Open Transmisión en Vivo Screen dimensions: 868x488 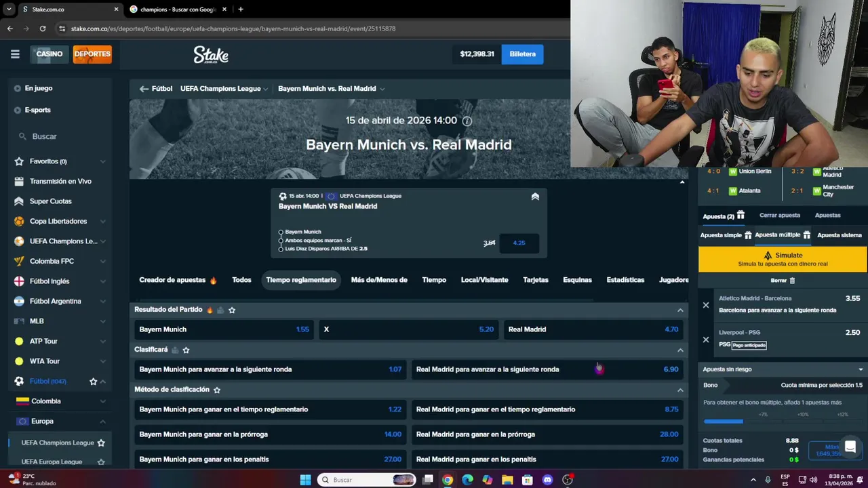point(60,181)
